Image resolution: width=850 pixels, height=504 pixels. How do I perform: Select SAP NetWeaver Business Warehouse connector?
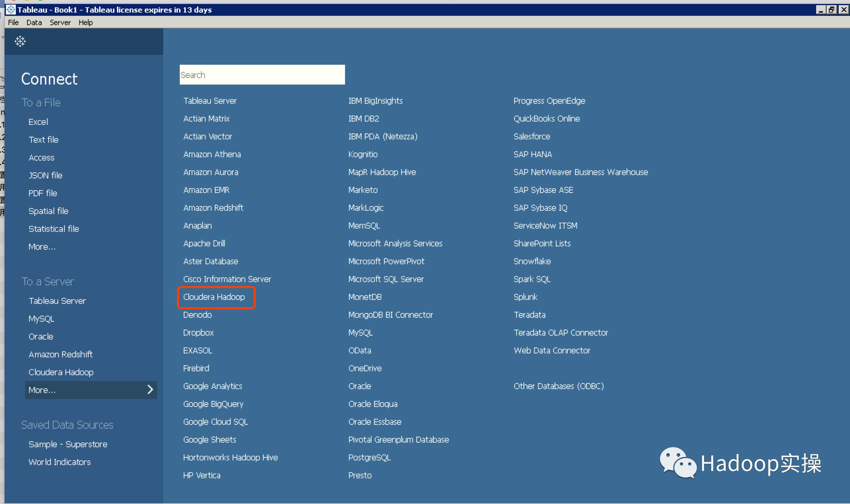(581, 172)
